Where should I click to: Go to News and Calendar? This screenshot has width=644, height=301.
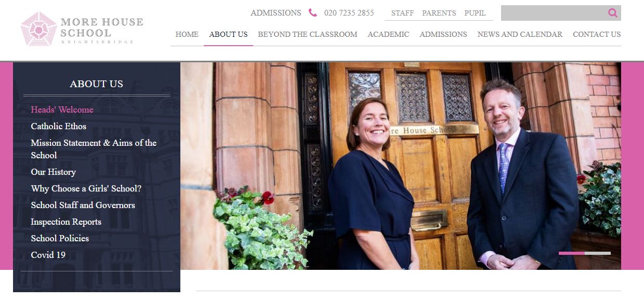click(520, 34)
